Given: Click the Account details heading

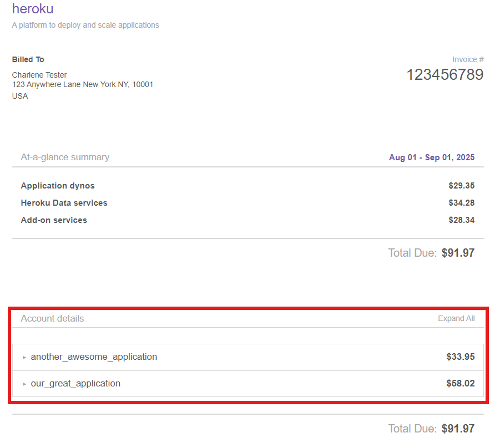Looking at the screenshot, I should (x=52, y=318).
